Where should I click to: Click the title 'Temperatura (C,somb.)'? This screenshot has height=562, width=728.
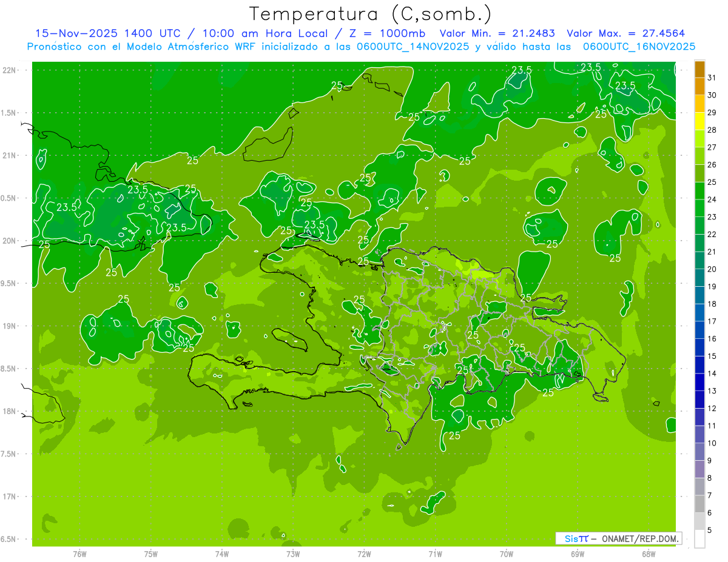click(371, 14)
